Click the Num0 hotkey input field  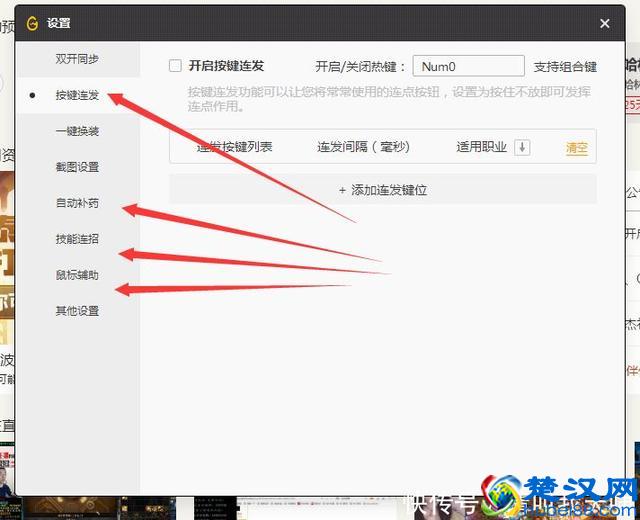[x=469, y=66]
